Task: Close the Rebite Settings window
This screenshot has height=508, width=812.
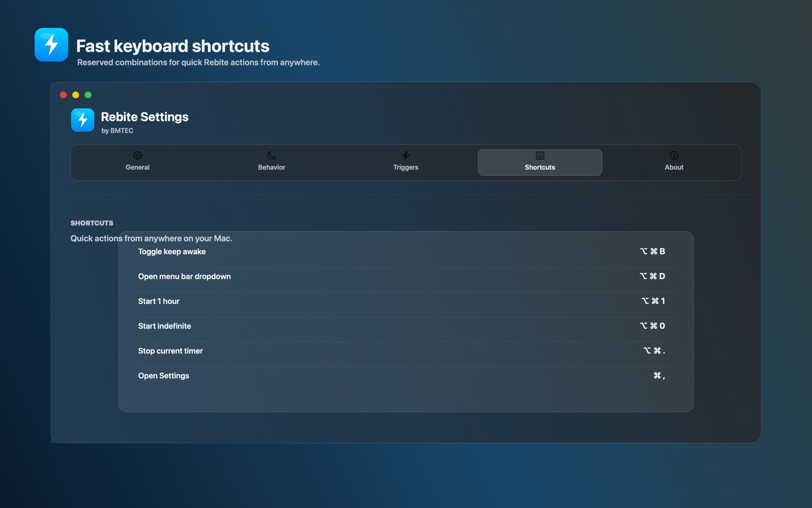Action: click(x=63, y=95)
